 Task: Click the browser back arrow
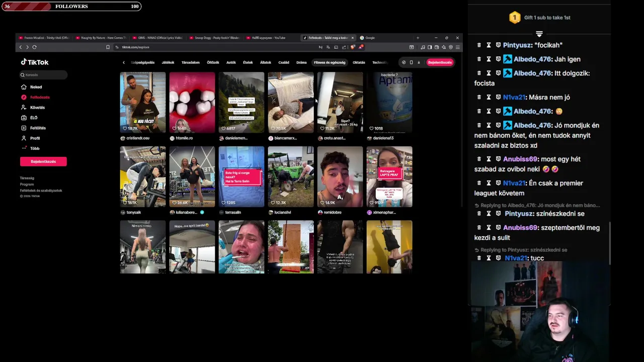point(21,47)
